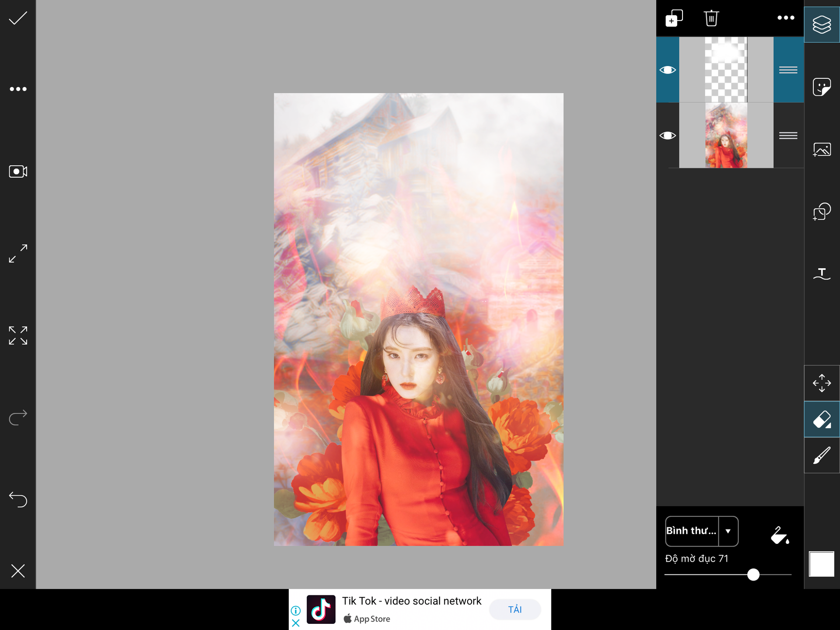This screenshot has height=630, width=840.
Task: Click 'App Store' label in ad
Action: point(372,619)
